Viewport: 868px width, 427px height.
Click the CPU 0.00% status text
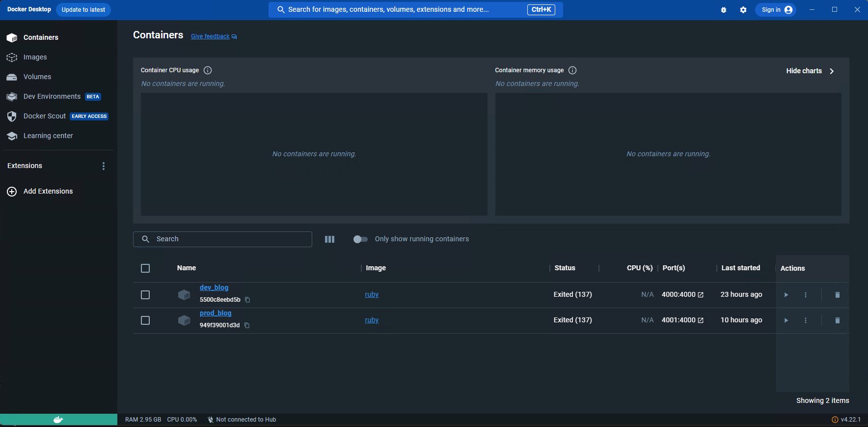[182, 420]
